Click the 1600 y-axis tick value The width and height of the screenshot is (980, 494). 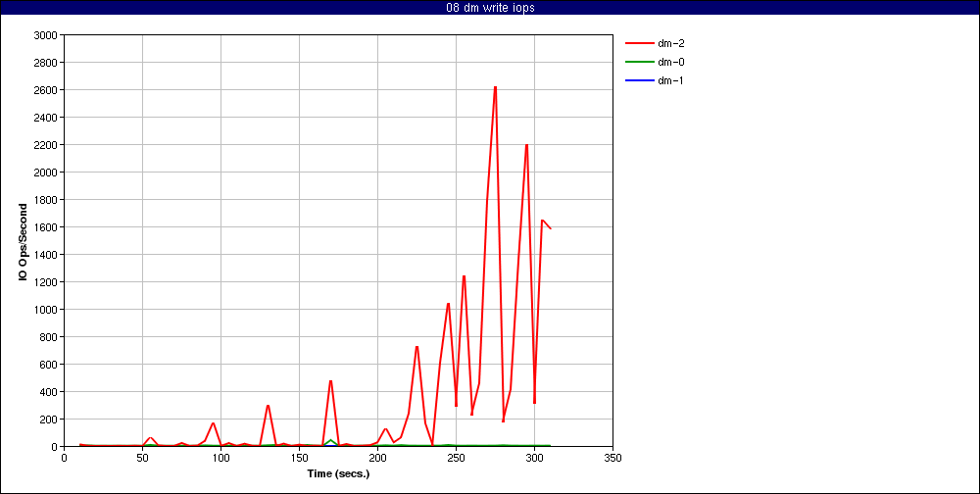pyautogui.click(x=46, y=227)
